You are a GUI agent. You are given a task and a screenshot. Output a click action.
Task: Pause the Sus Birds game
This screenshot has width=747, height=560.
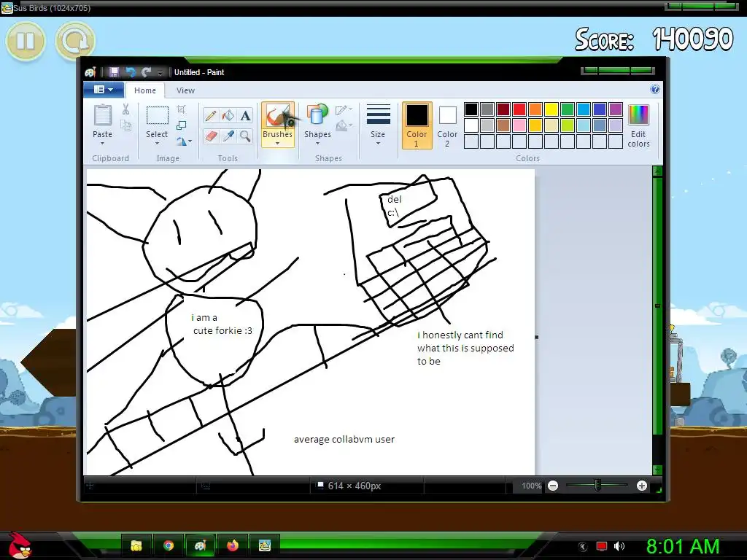pyautogui.click(x=26, y=41)
